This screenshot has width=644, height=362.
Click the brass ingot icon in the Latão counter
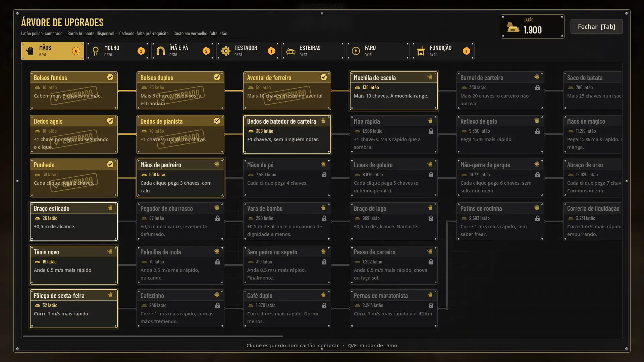513,27
